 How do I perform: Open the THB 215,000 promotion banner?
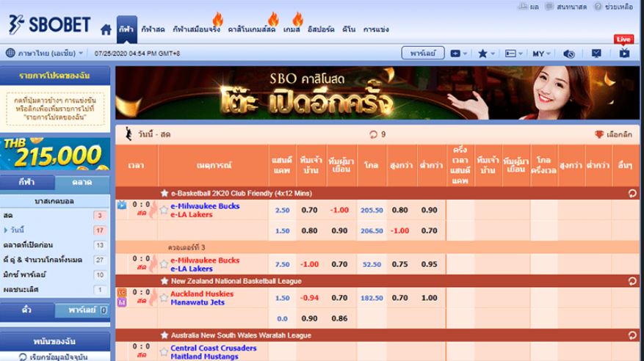pyautogui.click(x=55, y=154)
